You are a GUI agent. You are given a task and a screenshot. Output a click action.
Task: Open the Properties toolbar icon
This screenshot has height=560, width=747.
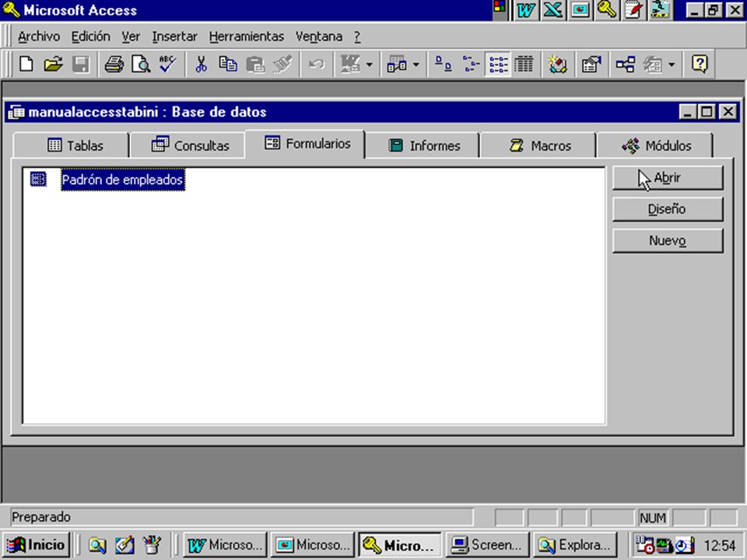[591, 64]
